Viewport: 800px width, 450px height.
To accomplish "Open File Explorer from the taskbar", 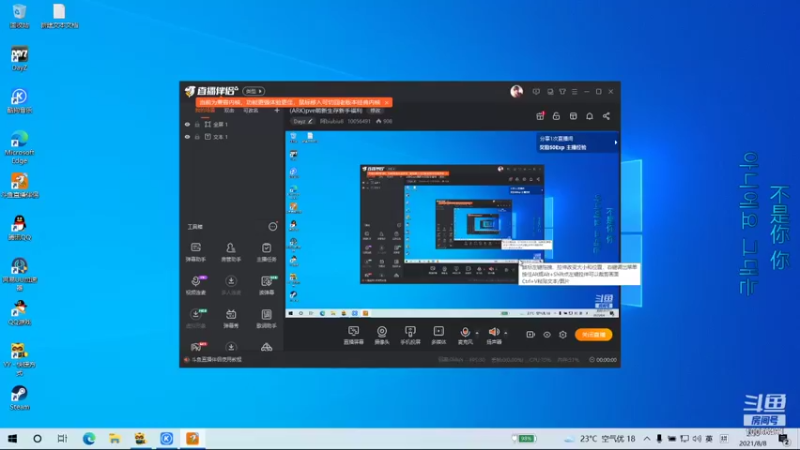I will click(x=114, y=439).
